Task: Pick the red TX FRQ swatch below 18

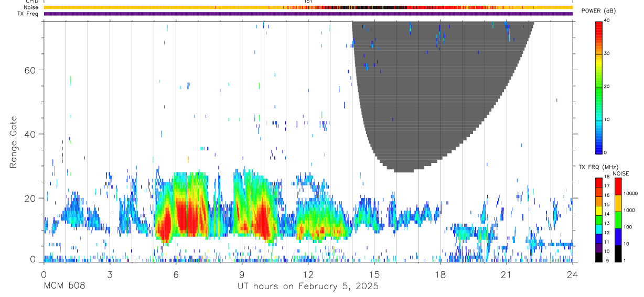Action: [x=599, y=182]
